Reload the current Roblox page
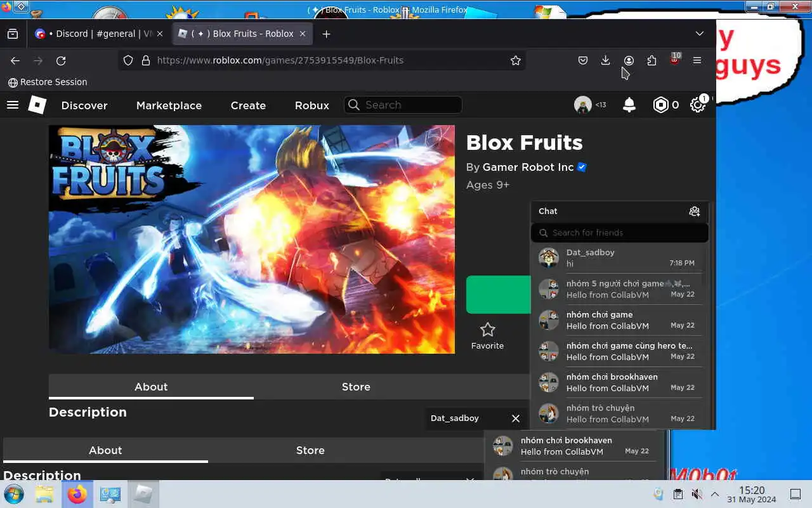 click(61, 60)
